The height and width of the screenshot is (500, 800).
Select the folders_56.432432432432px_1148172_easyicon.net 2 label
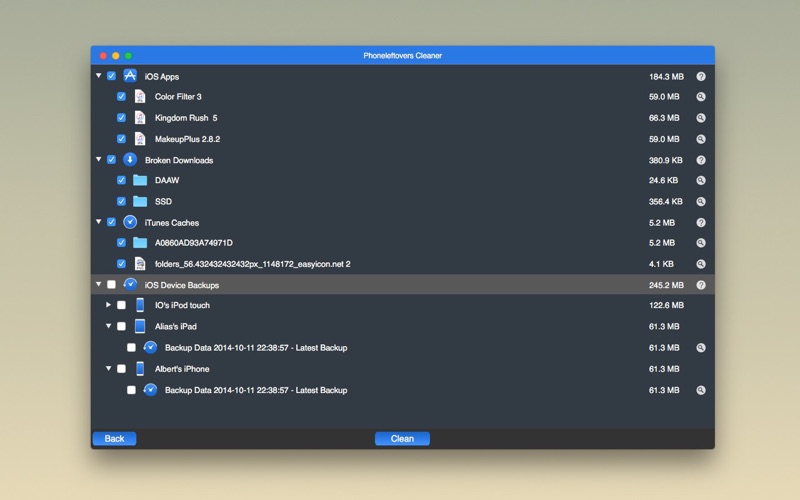click(x=253, y=264)
